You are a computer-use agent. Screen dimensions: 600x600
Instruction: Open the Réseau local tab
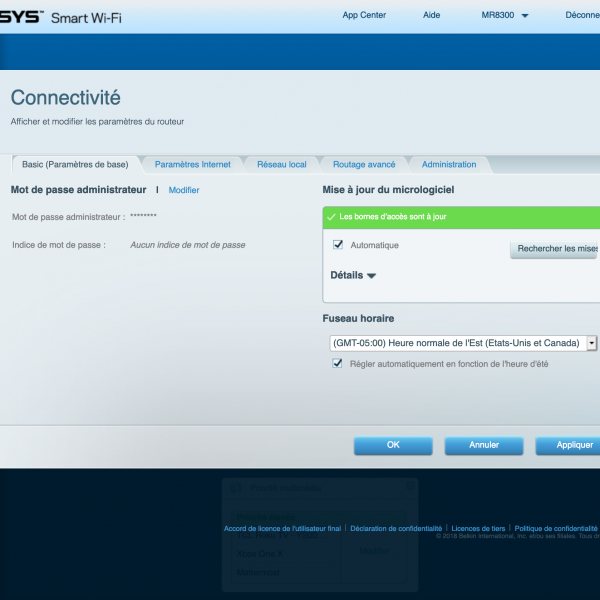[x=281, y=164]
